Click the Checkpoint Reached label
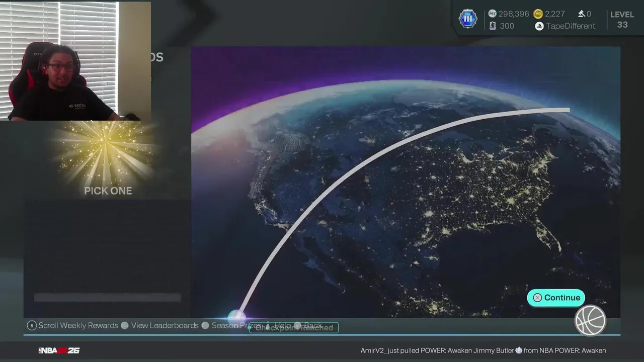644x362 pixels. 294,328
